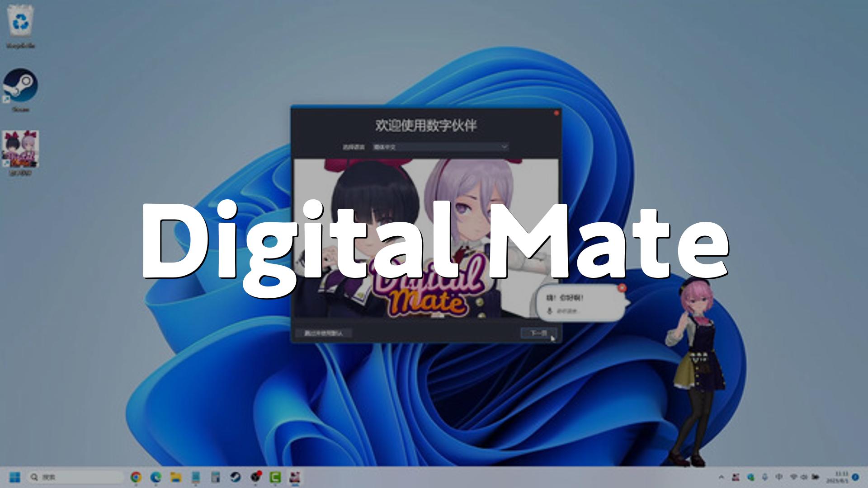The image size is (868, 488).
Task: Show hidden system tray icons chevron
Action: (x=721, y=477)
